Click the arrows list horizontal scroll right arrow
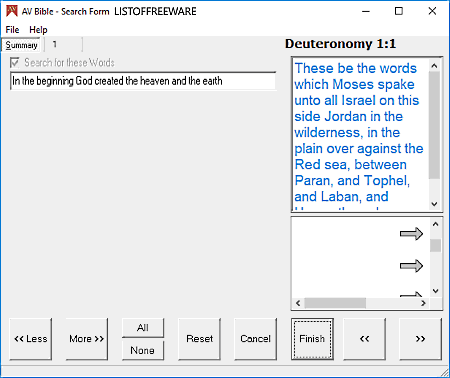This screenshot has height=378, width=450. click(423, 303)
